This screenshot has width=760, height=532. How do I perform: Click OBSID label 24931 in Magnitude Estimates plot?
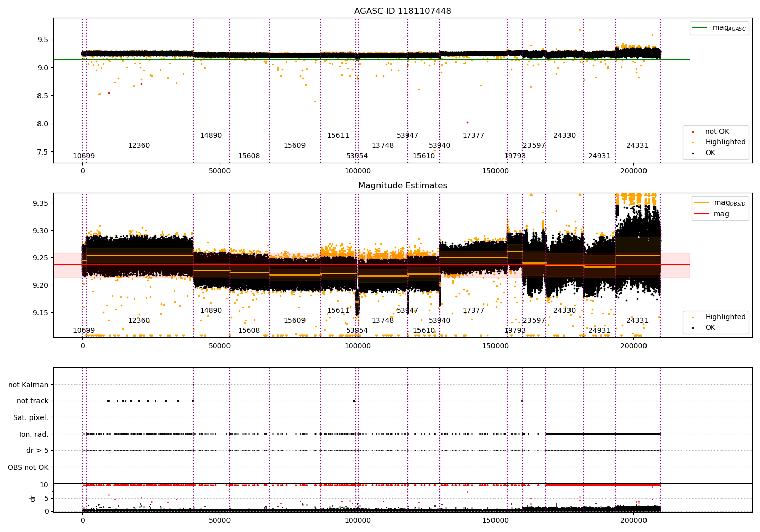tap(599, 331)
